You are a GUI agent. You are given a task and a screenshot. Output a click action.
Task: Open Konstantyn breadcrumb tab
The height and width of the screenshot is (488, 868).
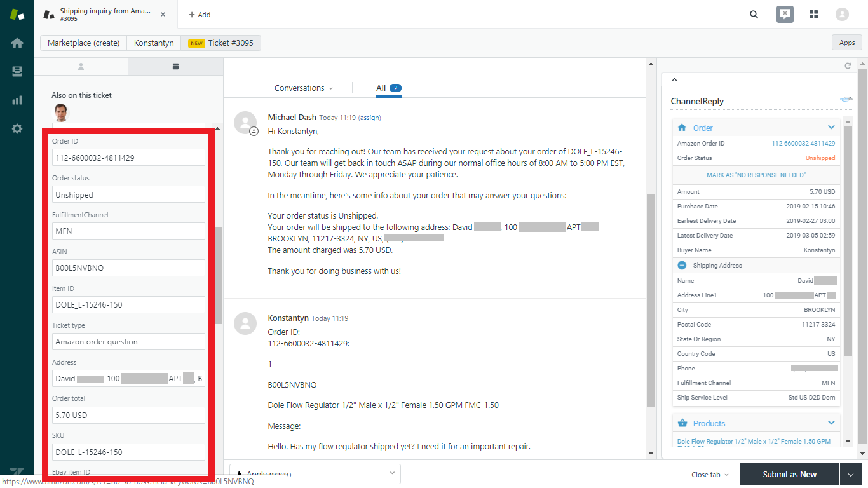pos(154,43)
